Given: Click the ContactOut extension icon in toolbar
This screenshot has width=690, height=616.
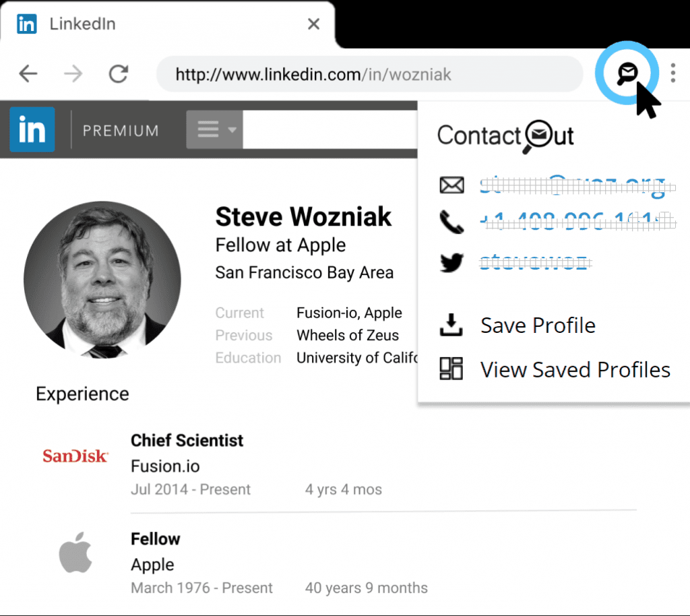Looking at the screenshot, I should pyautogui.click(x=627, y=73).
